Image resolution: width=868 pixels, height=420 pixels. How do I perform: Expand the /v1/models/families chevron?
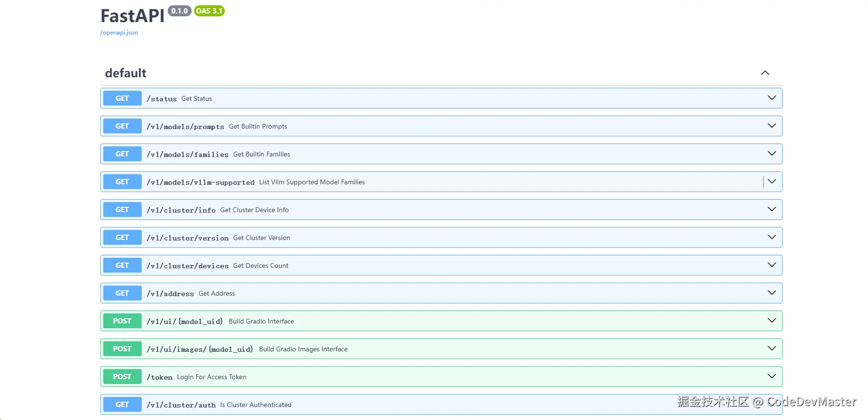point(772,154)
